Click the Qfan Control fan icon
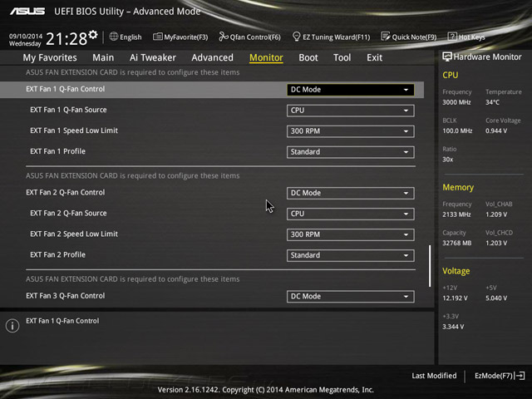This screenshot has height=399, width=532. [x=223, y=37]
